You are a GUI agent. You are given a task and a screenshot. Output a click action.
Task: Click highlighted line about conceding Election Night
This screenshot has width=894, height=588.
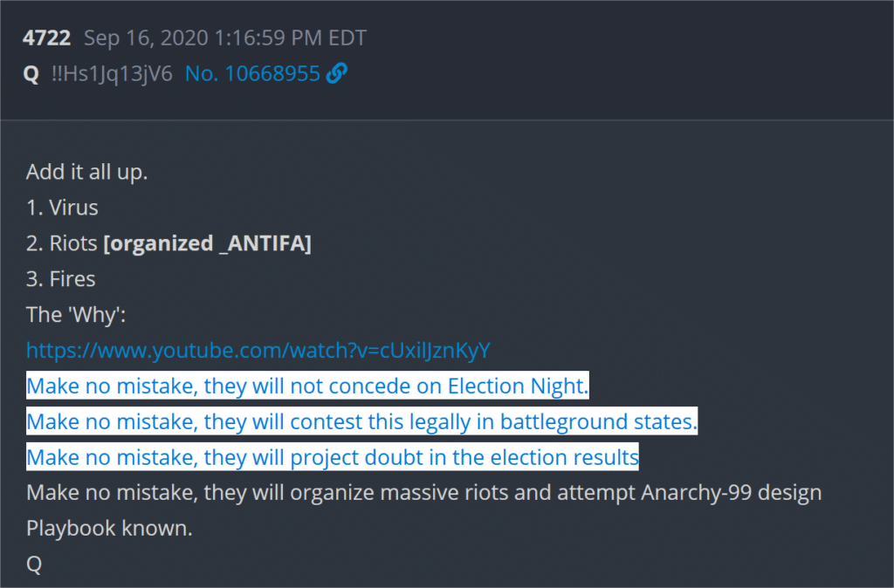(x=307, y=386)
